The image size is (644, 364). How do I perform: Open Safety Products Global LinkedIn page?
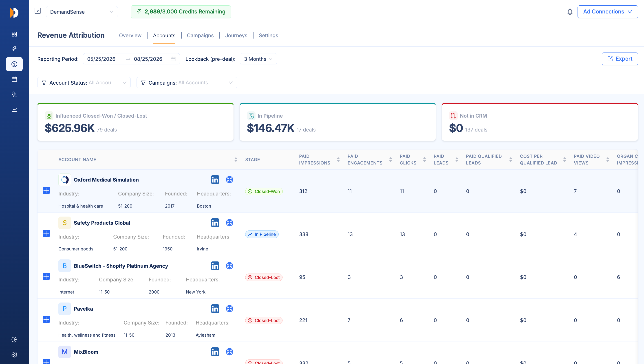(x=215, y=223)
